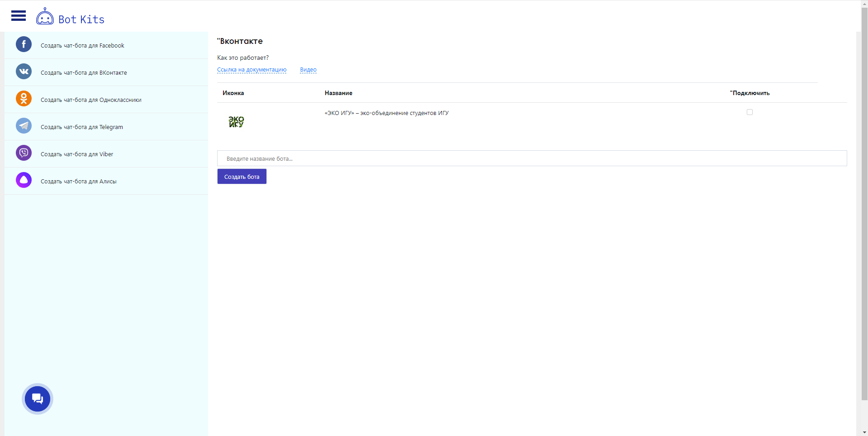The width and height of the screenshot is (868, 436).
Task: Click the ЭКО ИГУ group thumbnail
Action: click(x=236, y=121)
